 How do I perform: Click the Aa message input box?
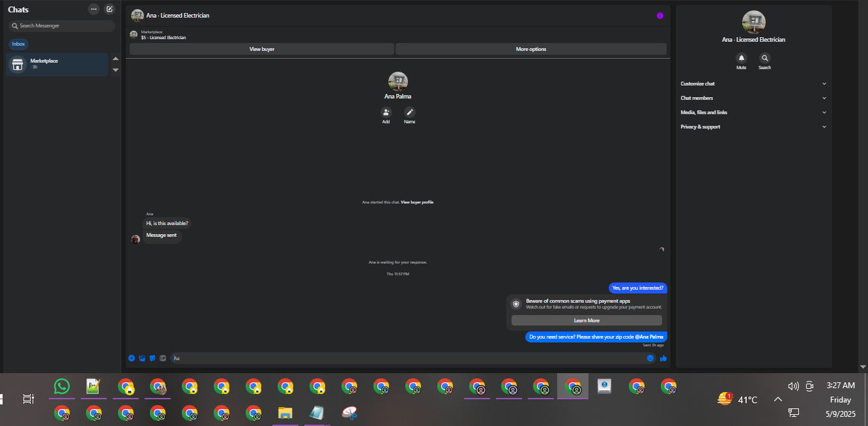(407, 358)
